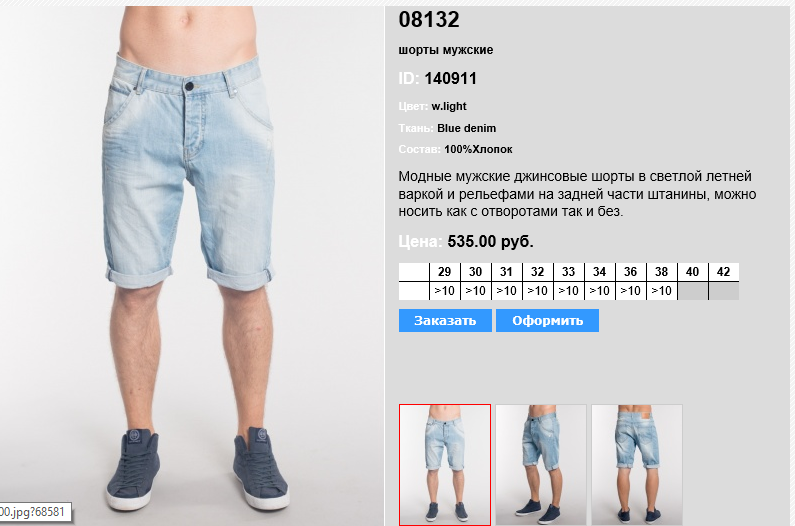Image resolution: width=795 pixels, height=526 pixels.
Task: Click the greyed stock cell under 42
Action: tap(724, 291)
